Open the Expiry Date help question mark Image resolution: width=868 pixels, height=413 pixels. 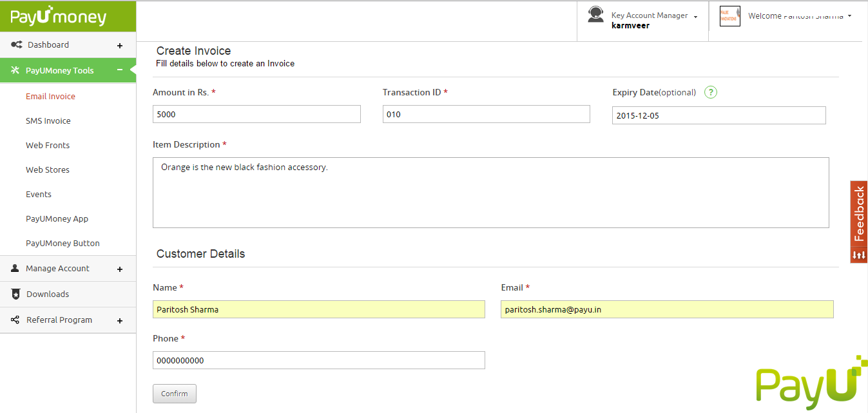click(x=711, y=92)
